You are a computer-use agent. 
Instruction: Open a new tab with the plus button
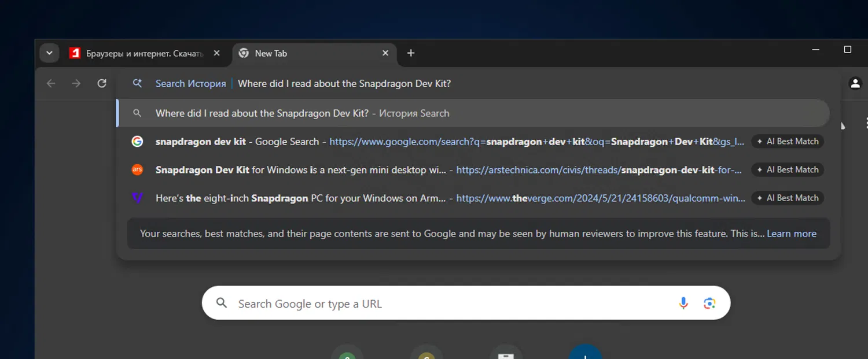[411, 53]
